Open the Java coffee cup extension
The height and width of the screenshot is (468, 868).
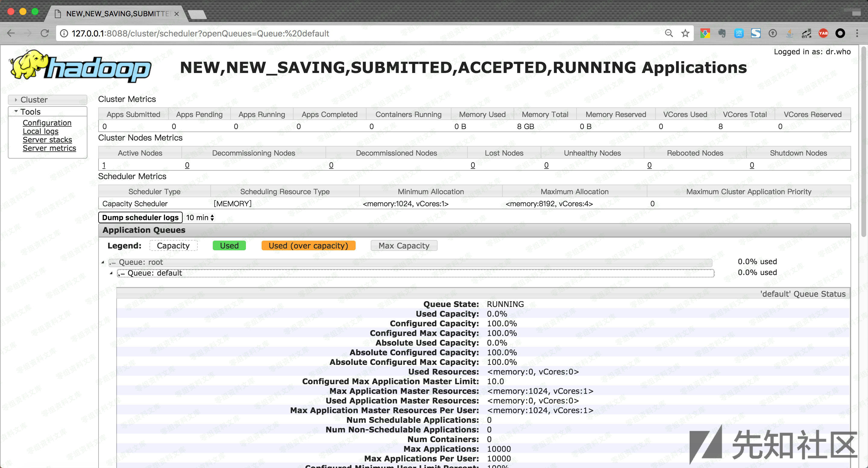coord(790,33)
